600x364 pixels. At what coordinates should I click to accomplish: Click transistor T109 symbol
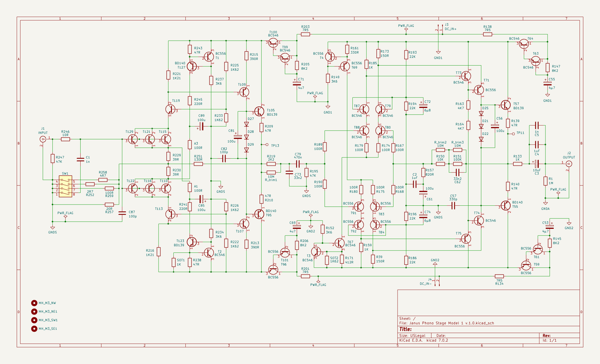pyautogui.click(x=244, y=92)
